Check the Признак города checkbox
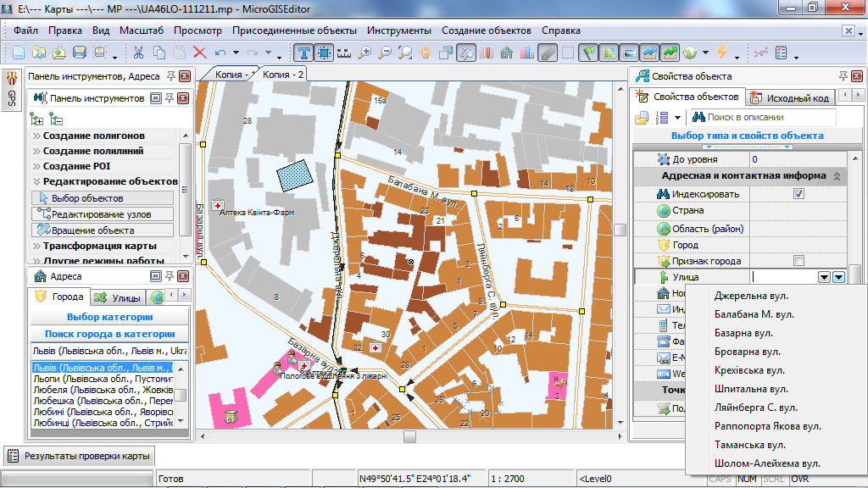This screenshot has height=488, width=868. [798, 261]
